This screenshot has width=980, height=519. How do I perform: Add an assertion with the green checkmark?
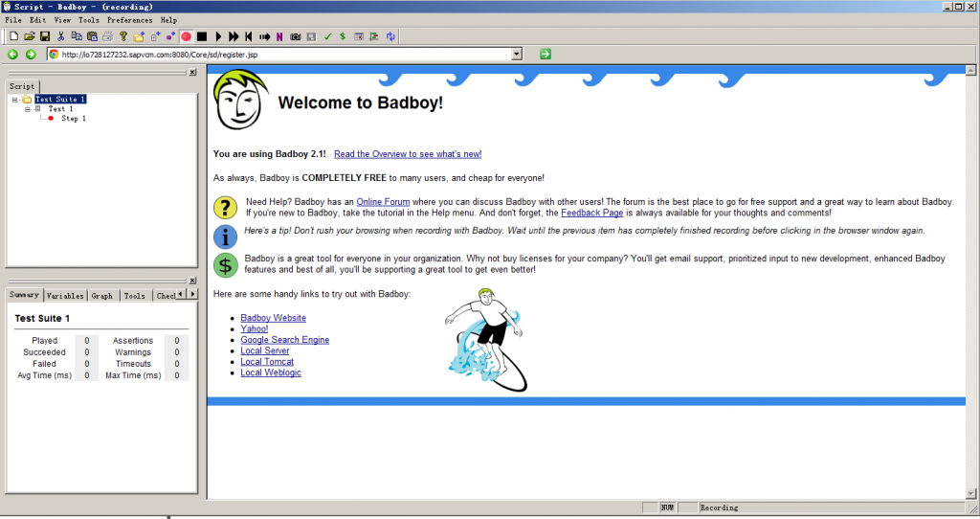327,36
